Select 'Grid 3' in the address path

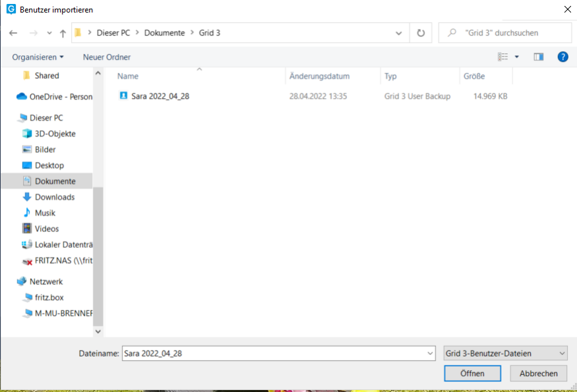coord(210,33)
